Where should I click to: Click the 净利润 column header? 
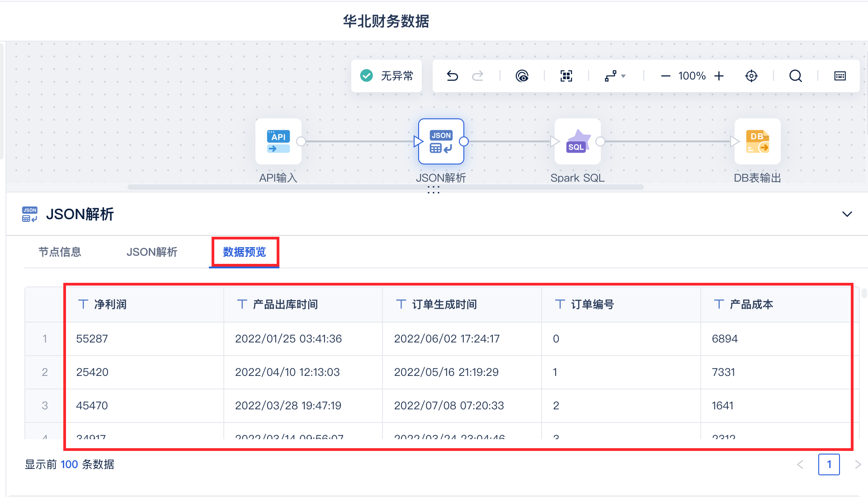click(x=110, y=305)
